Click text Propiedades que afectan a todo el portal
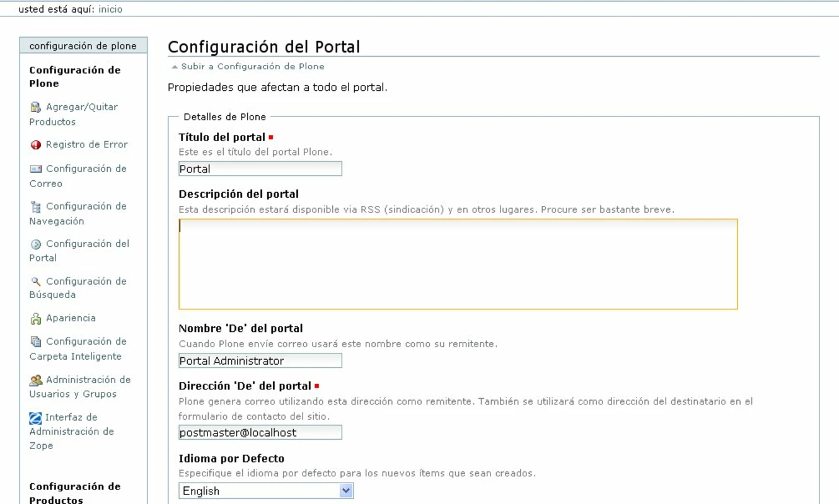 pyautogui.click(x=277, y=88)
